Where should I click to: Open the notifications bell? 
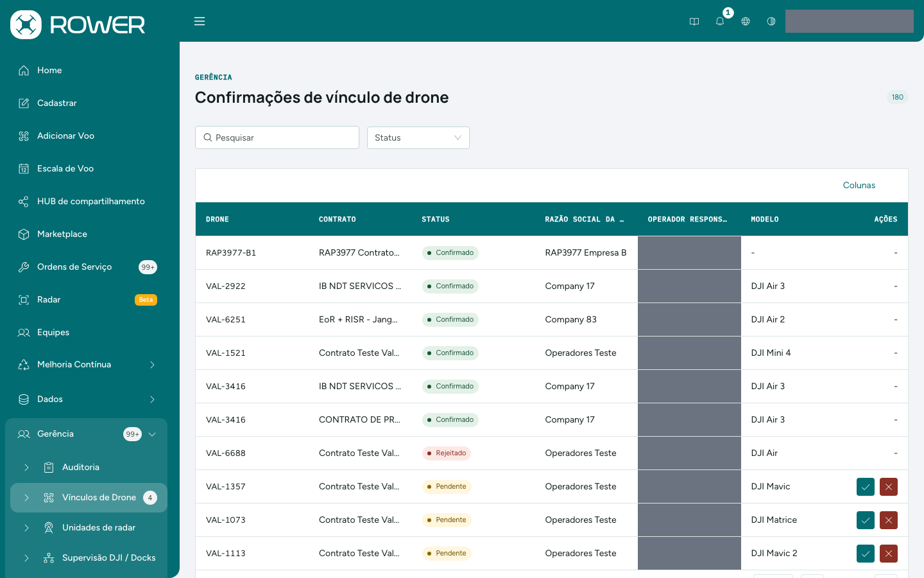pyautogui.click(x=720, y=21)
